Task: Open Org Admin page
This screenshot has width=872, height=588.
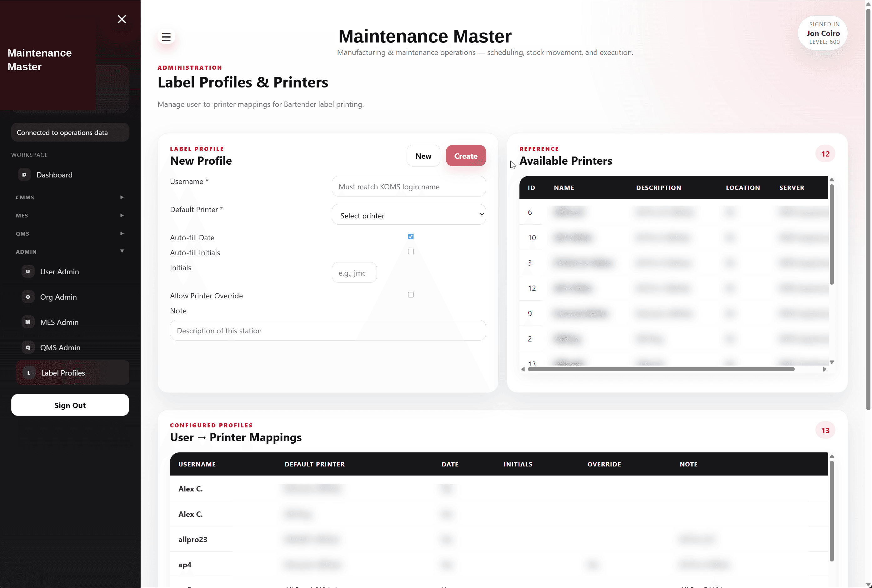Action: pos(73,297)
